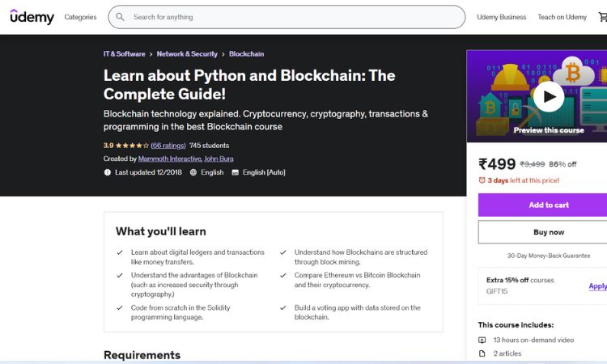Click the on-demand video icon

(482, 340)
